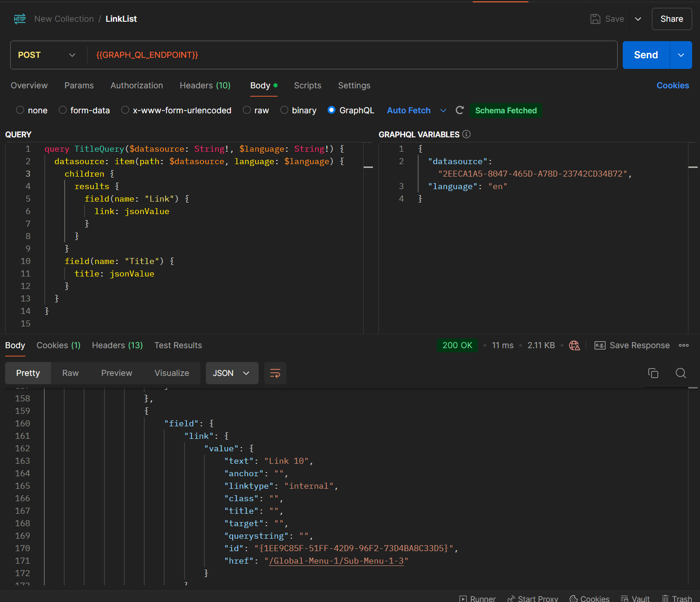
Task: Open the Vault in status bar
Action: tap(635, 599)
